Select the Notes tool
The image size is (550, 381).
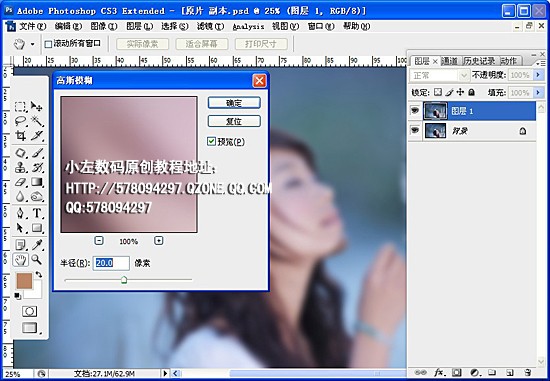pyautogui.click(x=20, y=245)
